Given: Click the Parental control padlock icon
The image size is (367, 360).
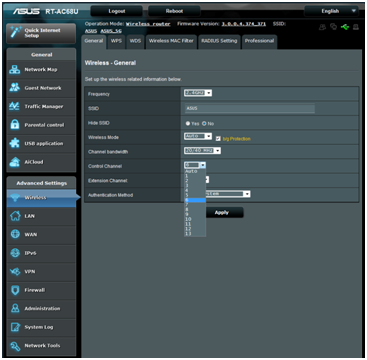Looking at the screenshot, I should [x=15, y=125].
